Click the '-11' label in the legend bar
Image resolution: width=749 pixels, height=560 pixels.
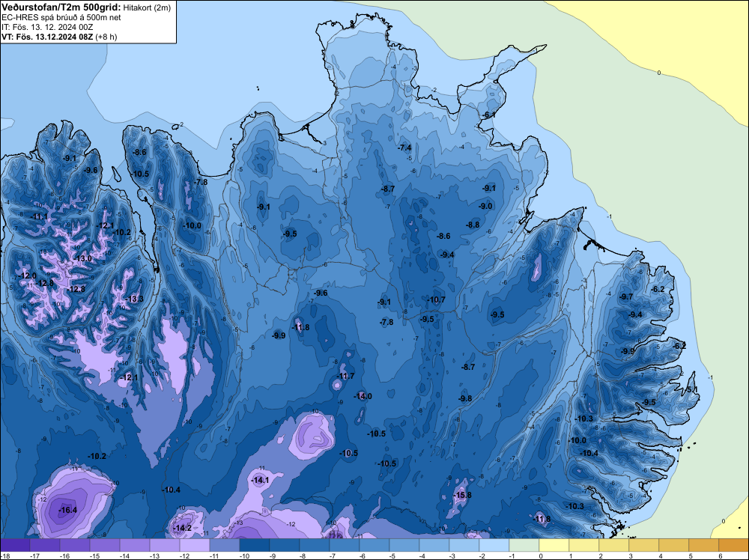point(214,556)
